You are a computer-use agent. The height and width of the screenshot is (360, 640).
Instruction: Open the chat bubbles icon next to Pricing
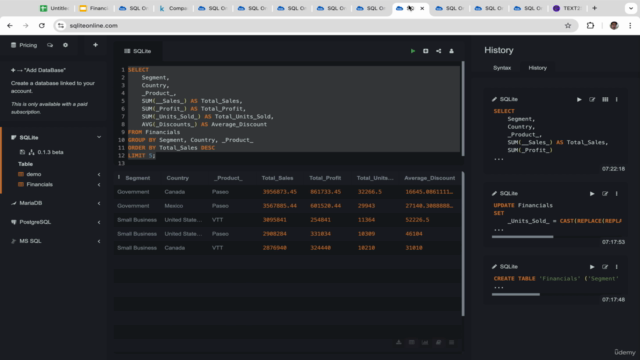point(50,45)
